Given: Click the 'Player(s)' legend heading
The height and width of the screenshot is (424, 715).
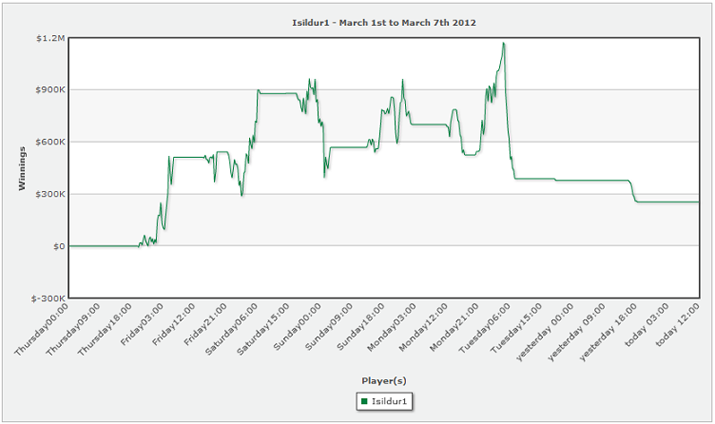Looking at the screenshot, I should [384, 381].
